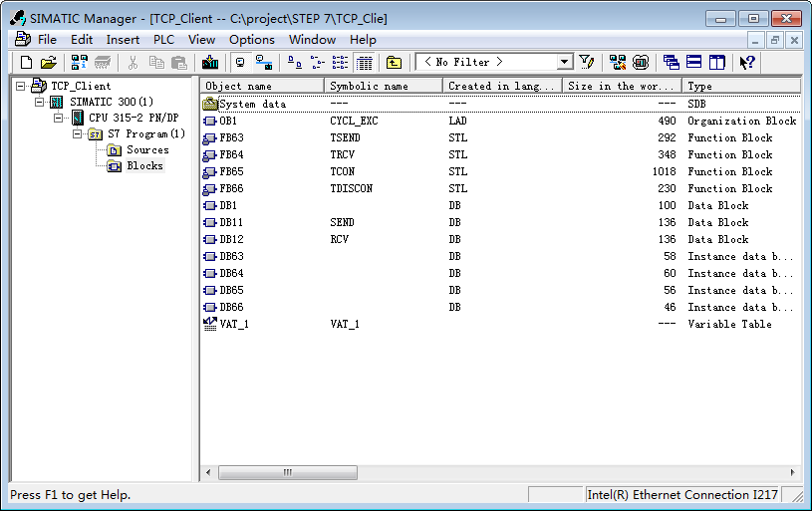Open the No Filter dropdown arrow
The height and width of the screenshot is (511, 812).
565,62
